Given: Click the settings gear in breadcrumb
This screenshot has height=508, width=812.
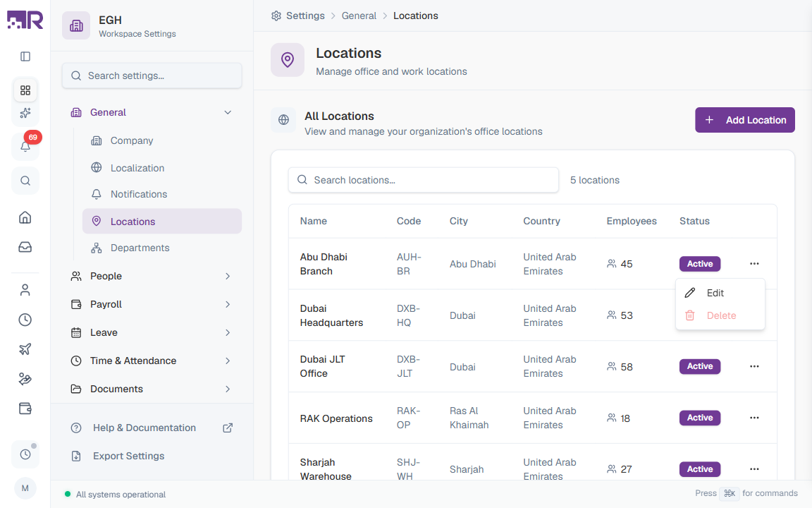Looking at the screenshot, I should point(276,16).
